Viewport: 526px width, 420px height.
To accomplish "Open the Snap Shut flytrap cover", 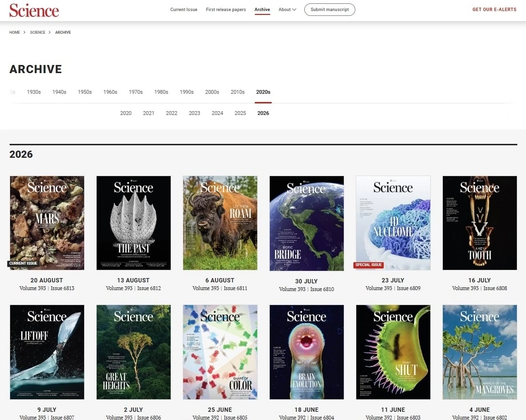I will tap(393, 352).
